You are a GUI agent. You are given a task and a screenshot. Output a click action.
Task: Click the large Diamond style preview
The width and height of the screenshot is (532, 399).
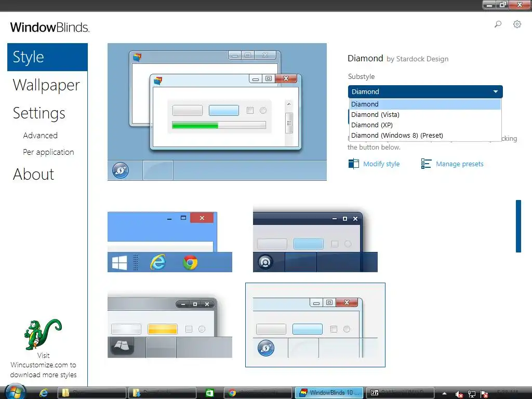217,112
